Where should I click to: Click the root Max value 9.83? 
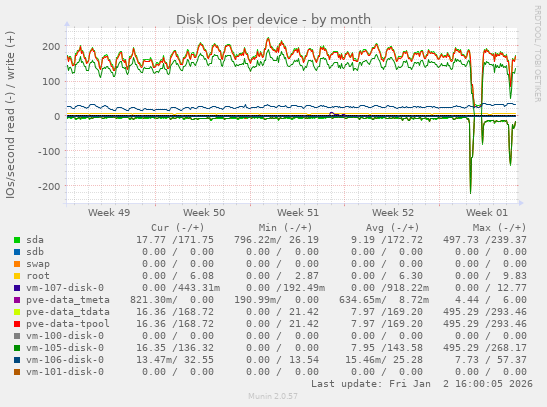[x=515, y=276]
